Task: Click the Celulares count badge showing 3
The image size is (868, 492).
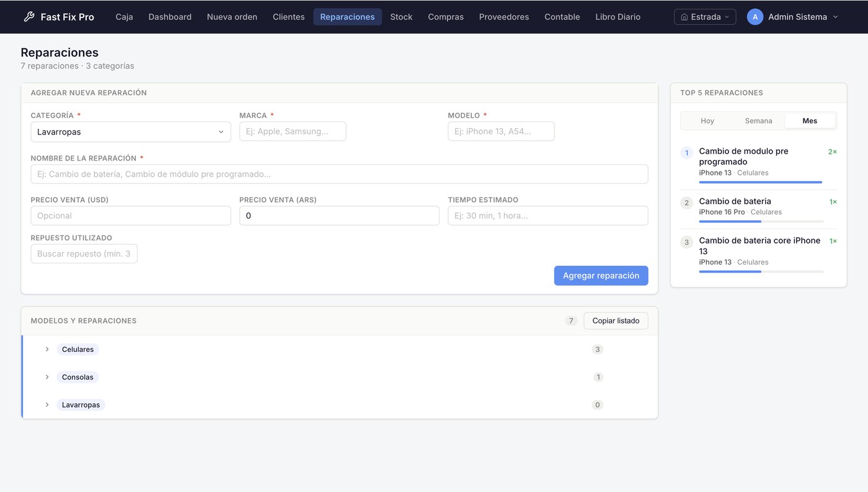Action: (x=598, y=349)
